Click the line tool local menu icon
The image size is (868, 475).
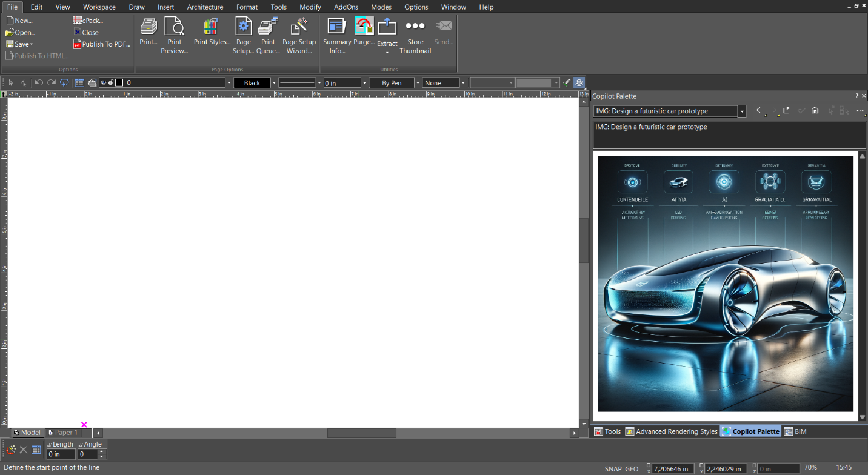point(11,450)
